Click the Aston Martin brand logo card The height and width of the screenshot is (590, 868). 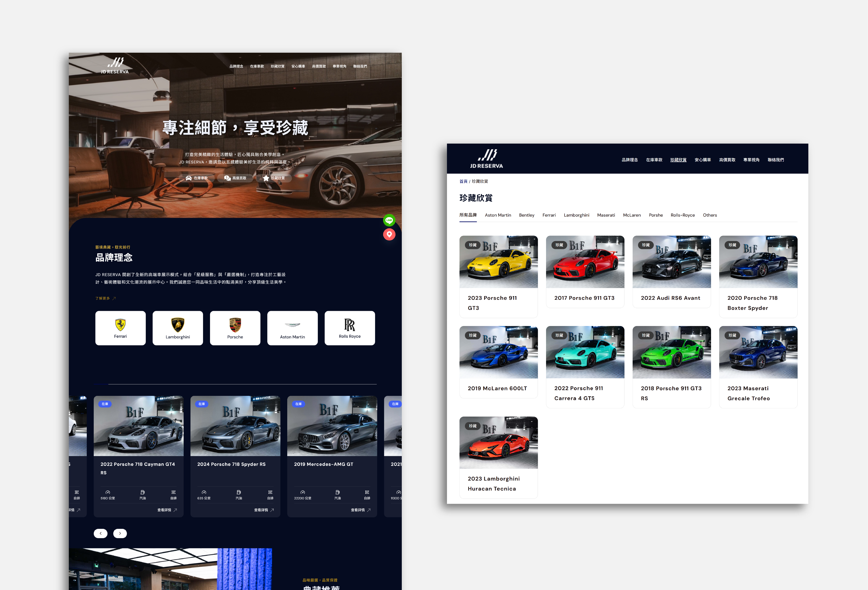(x=292, y=328)
